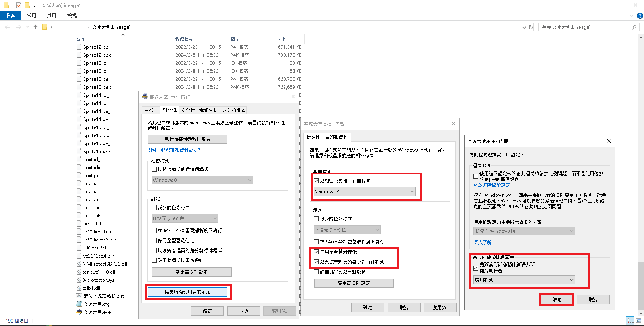Select the VMProtectSDK32.dll file icon

click(79, 264)
